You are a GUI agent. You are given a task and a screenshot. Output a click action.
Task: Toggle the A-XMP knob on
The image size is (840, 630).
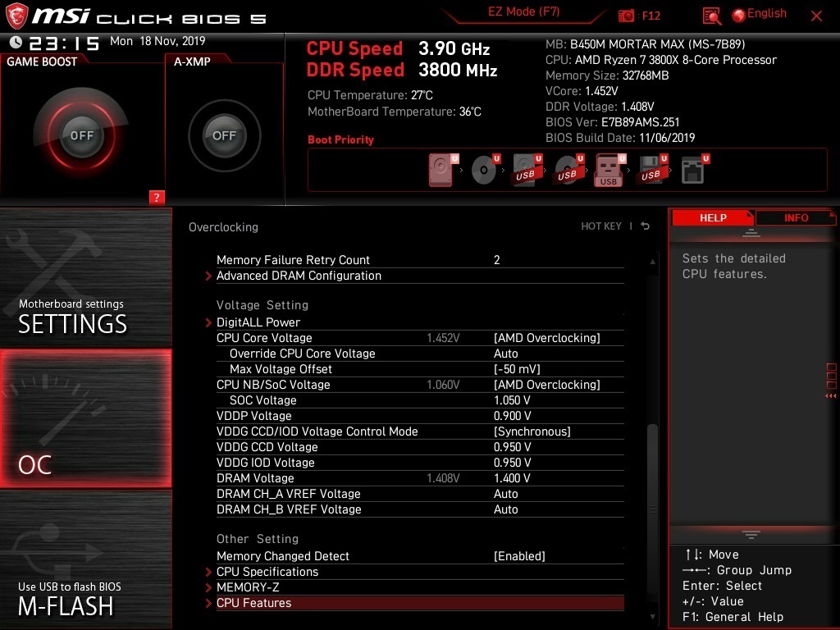224,135
